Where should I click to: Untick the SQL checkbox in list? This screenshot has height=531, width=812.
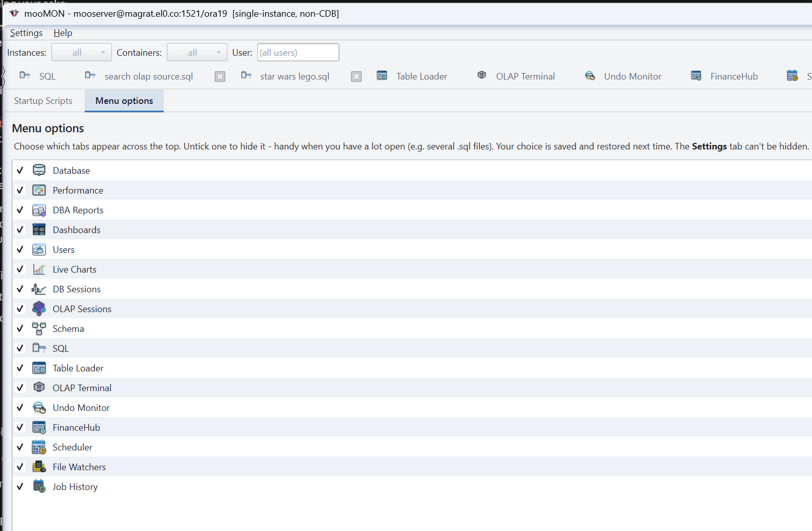(x=20, y=348)
